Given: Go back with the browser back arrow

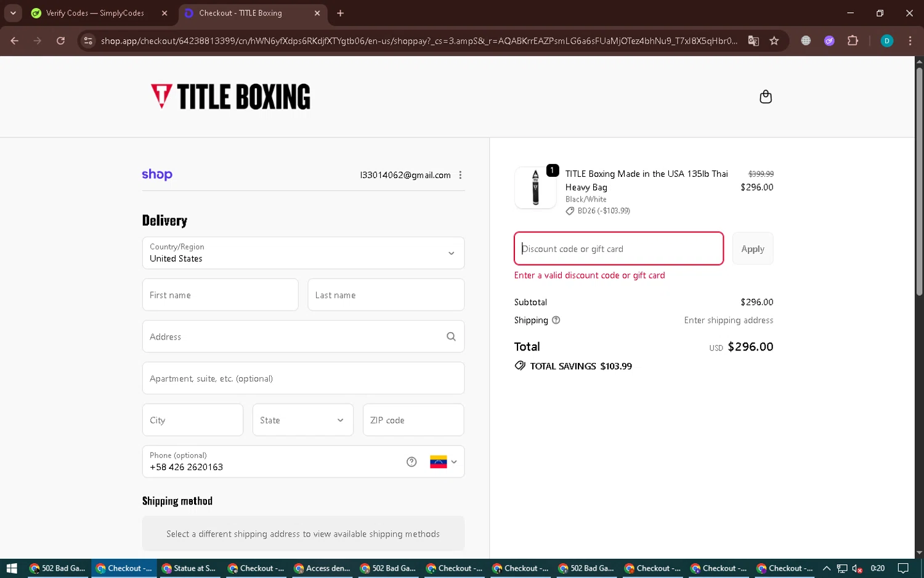Looking at the screenshot, I should [14, 41].
